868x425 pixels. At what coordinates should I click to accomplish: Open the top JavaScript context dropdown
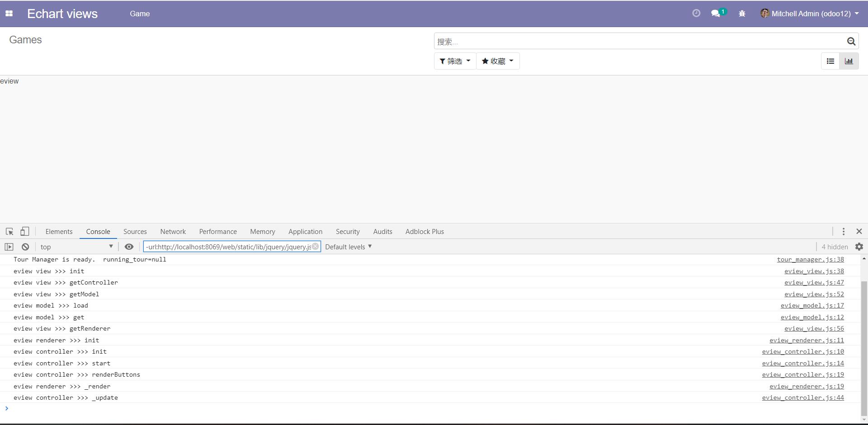tap(76, 247)
